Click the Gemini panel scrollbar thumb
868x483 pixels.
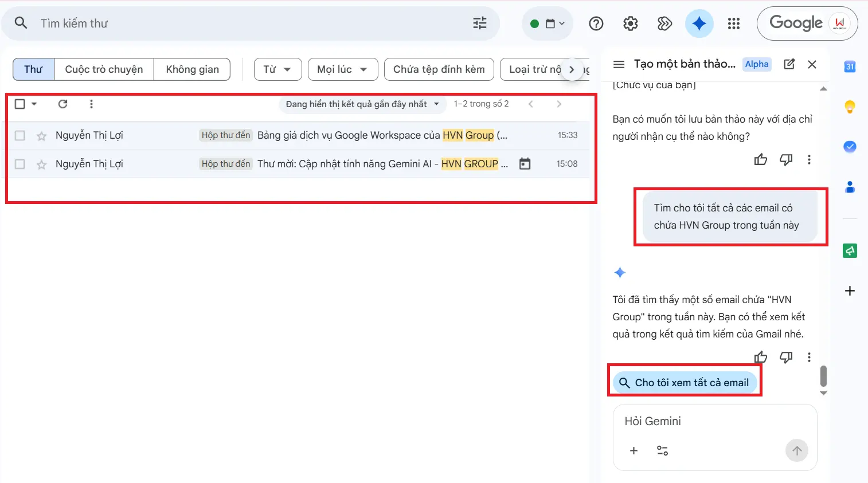(823, 376)
